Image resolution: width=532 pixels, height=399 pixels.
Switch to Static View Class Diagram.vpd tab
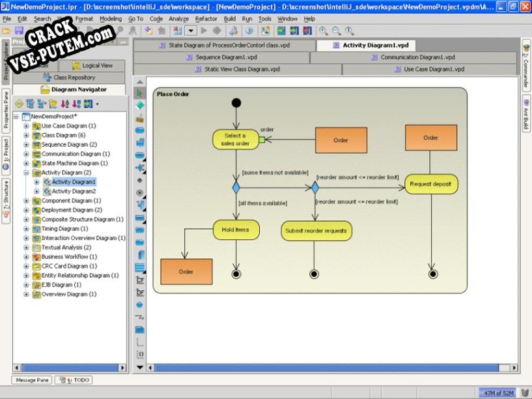[x=237, y=69]
